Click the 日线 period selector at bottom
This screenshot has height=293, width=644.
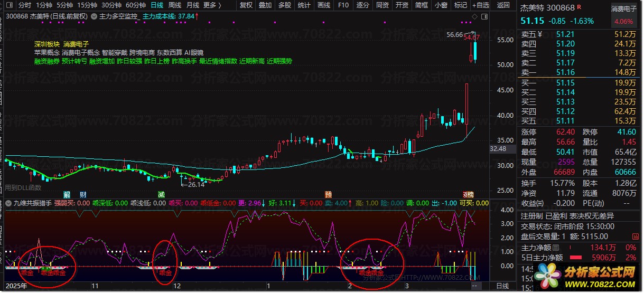(x=502, y=286)
